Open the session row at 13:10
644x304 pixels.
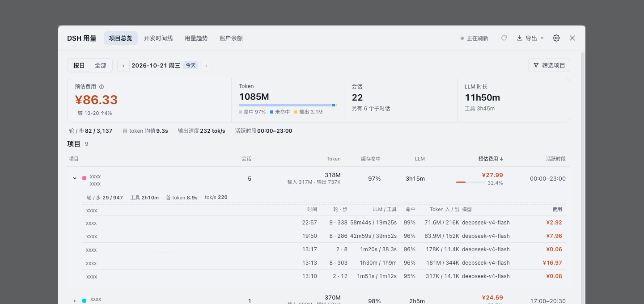click(x=324, y=276)
